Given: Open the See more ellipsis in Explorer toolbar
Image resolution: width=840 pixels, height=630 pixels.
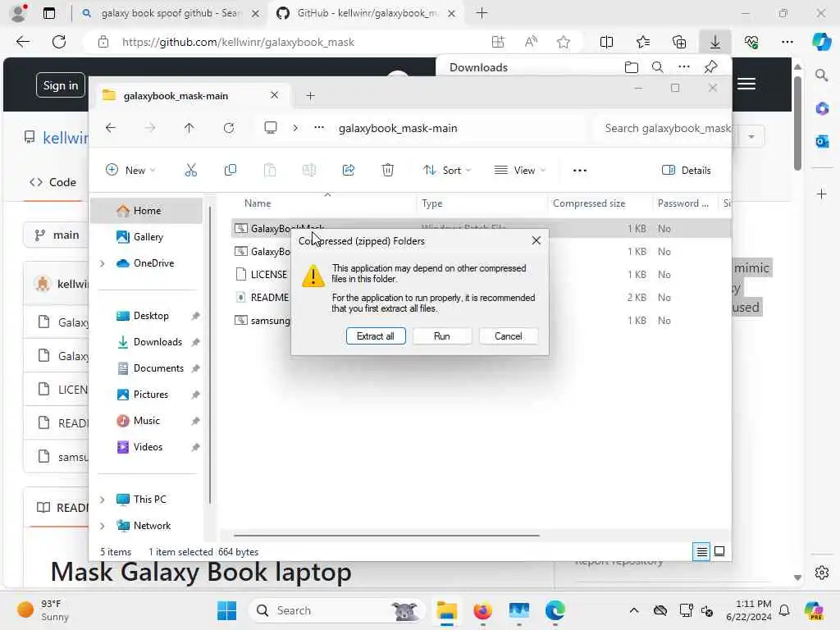Looking at the screenshot, I should click(580, 171).
